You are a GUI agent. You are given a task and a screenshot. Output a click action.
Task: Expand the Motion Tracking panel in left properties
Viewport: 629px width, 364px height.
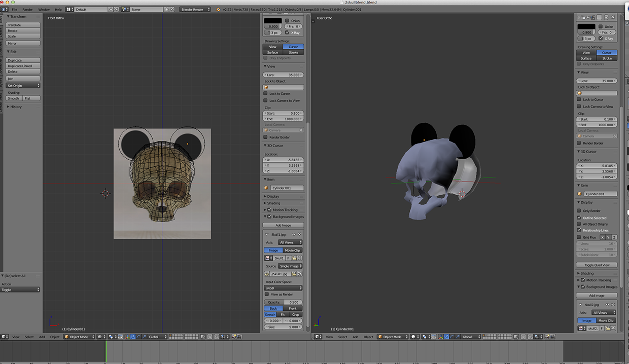pyautogui.click(x=285, y=210)
